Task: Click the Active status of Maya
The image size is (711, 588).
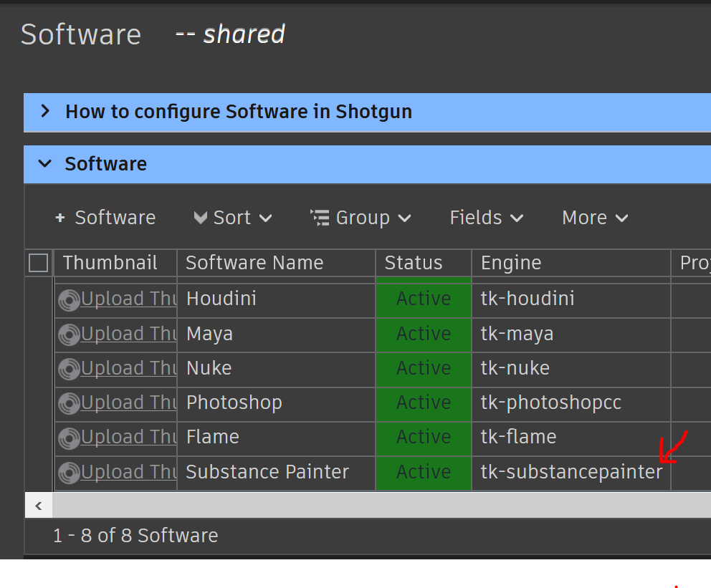Action: click(424, 335)
